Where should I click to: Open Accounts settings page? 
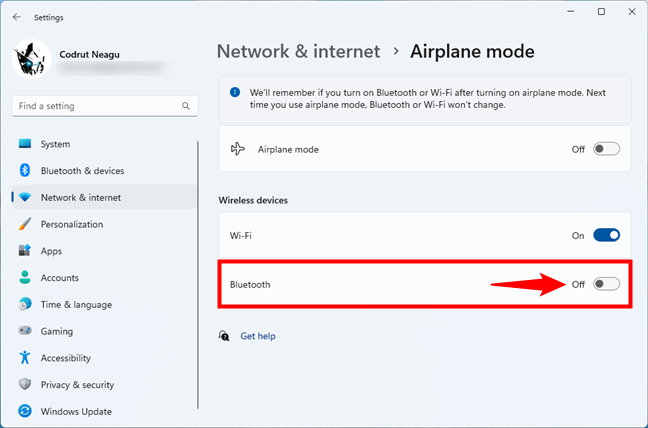click(x=105, y=277)
